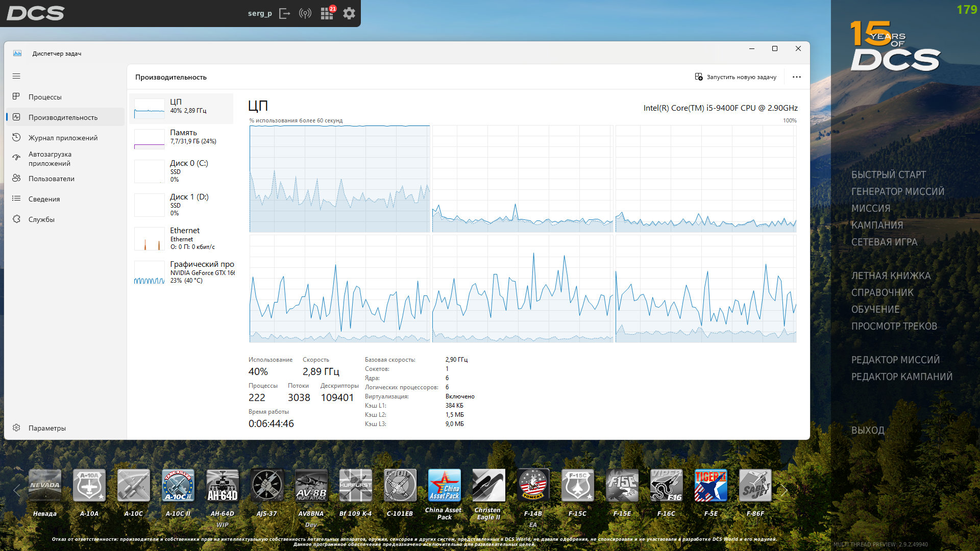Open РЕДАКТОР КАМПАНИЙ in DCS menu
Image resolution: width=980 pixels, height=551 pixels.
point(902,377)
